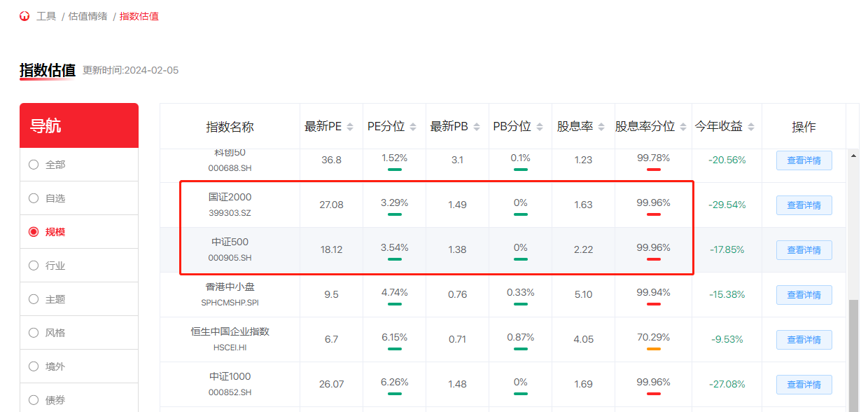Open 查看详情 for 恒生中国企业指数
Viewport: 868px width, 412px height.
pyautogui.click(x=804, y=340)
